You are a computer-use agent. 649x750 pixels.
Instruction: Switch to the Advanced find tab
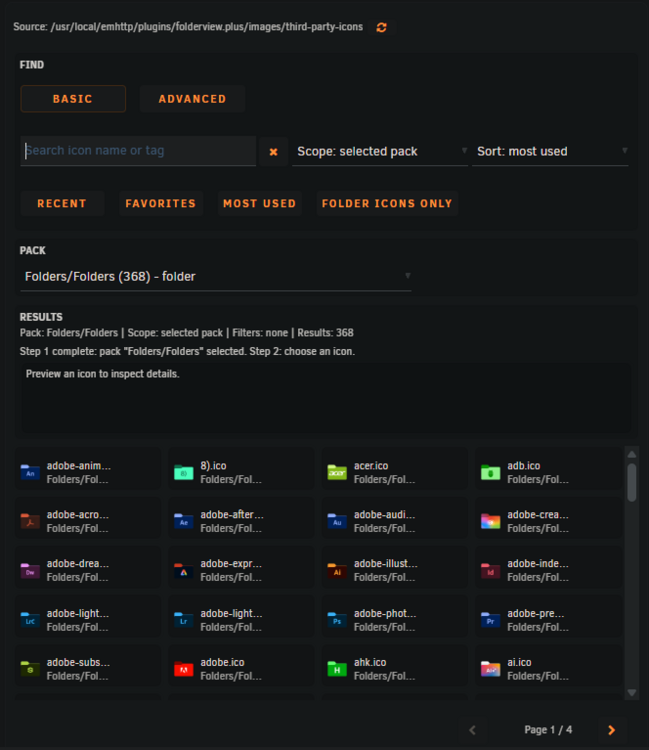(x=192, y=99)
